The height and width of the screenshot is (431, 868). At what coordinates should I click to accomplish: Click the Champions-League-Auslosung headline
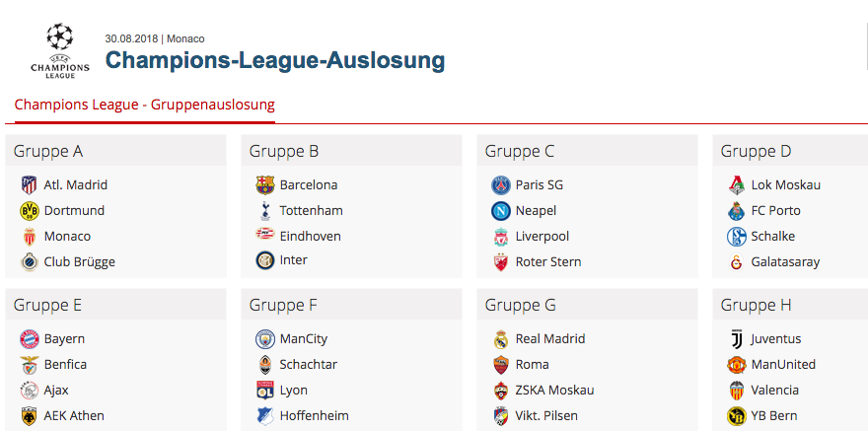[x=274, y=60]
